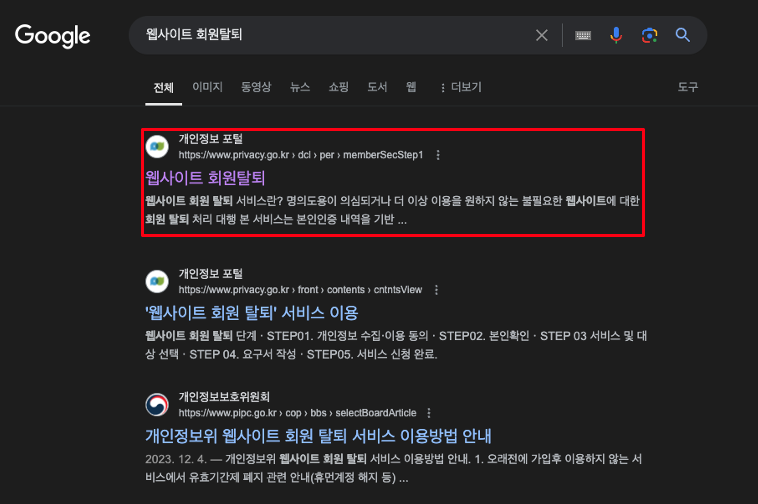Open the 도구 search tools
The width and height of the screenshot is (758, 504).
[x=687, y=87]
